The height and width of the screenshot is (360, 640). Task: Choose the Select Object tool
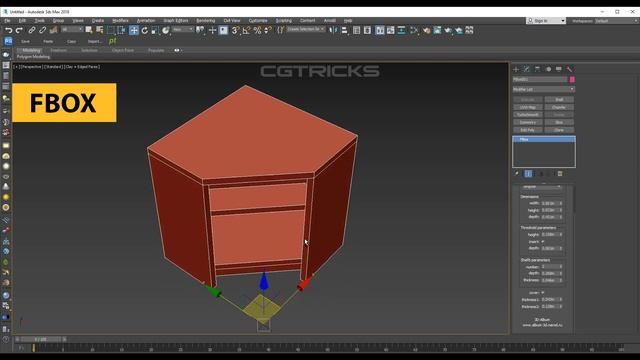point(89,30)
